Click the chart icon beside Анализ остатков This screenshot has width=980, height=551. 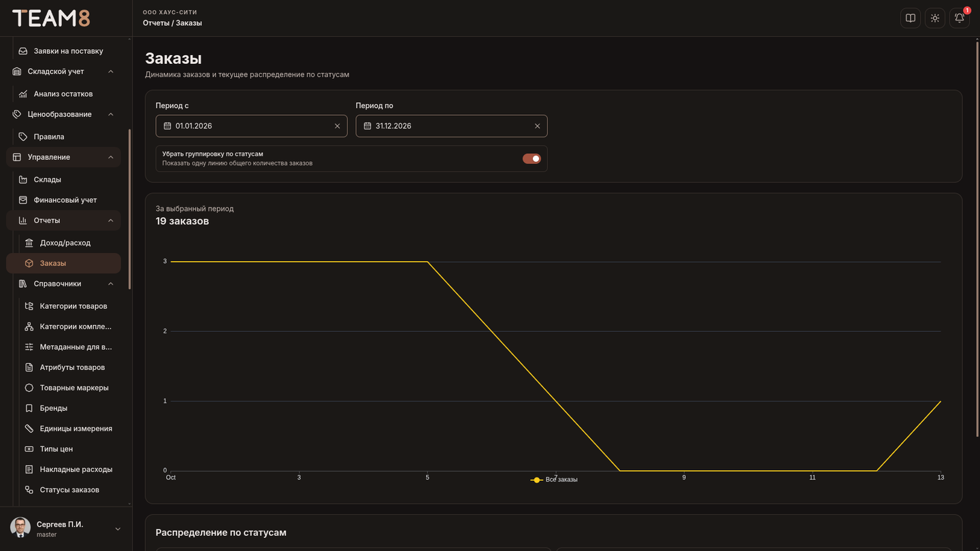(23, 94)
